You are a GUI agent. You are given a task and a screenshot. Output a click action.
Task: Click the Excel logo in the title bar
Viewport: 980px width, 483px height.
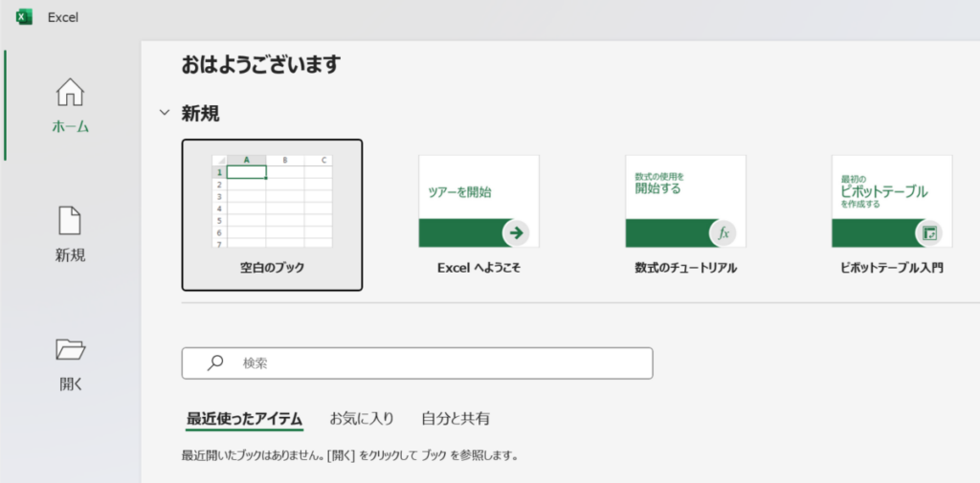[x=25, y=16]
